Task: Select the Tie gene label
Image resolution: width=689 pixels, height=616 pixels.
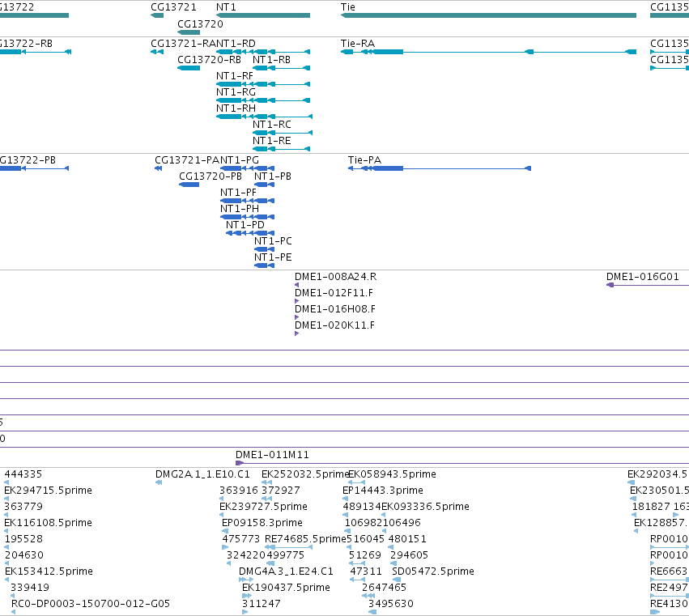Action: [x=348, y=7]
